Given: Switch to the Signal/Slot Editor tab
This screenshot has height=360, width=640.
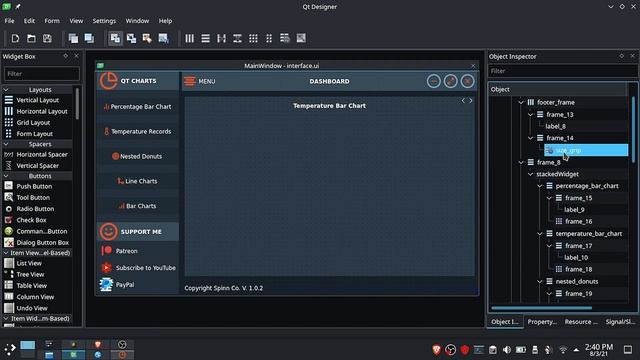Looking at the screenshot, I should (x=620, y=322).
